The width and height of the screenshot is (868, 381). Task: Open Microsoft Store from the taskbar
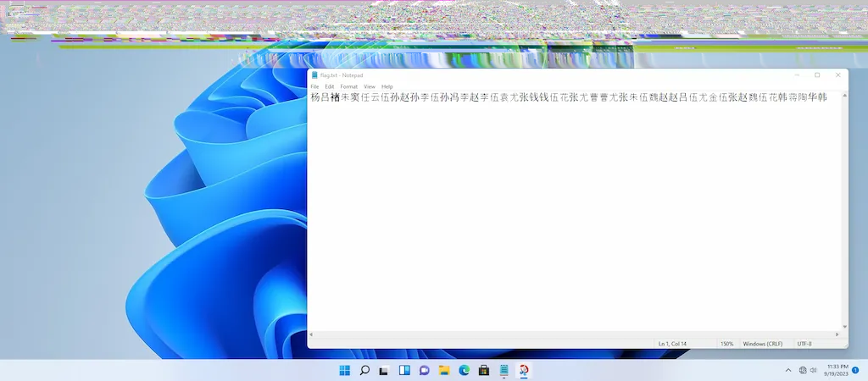[x=484, y=370]
